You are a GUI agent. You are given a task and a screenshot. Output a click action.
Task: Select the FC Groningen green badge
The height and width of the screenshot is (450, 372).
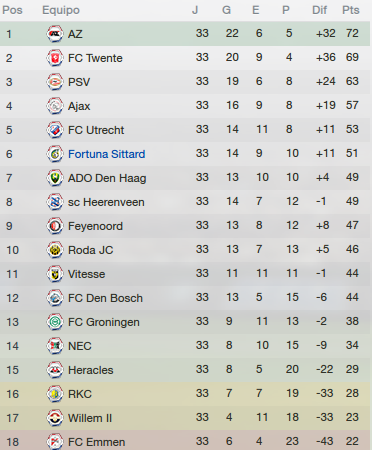55,322
